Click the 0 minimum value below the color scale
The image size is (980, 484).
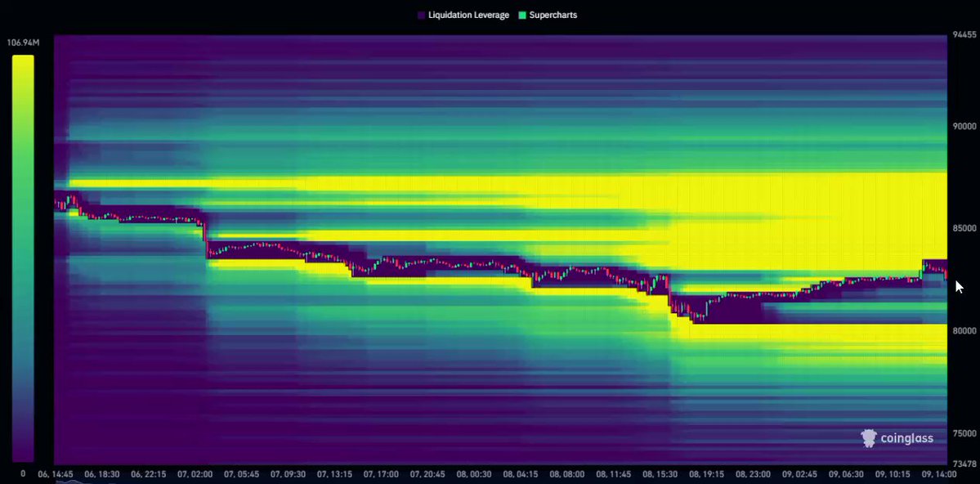tap(23, 474)
